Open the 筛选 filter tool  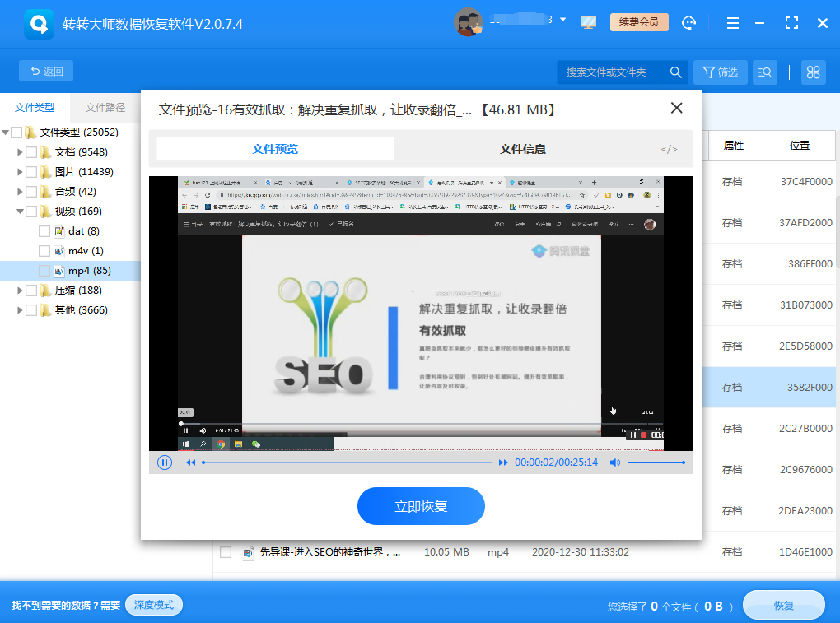(719, 72)
